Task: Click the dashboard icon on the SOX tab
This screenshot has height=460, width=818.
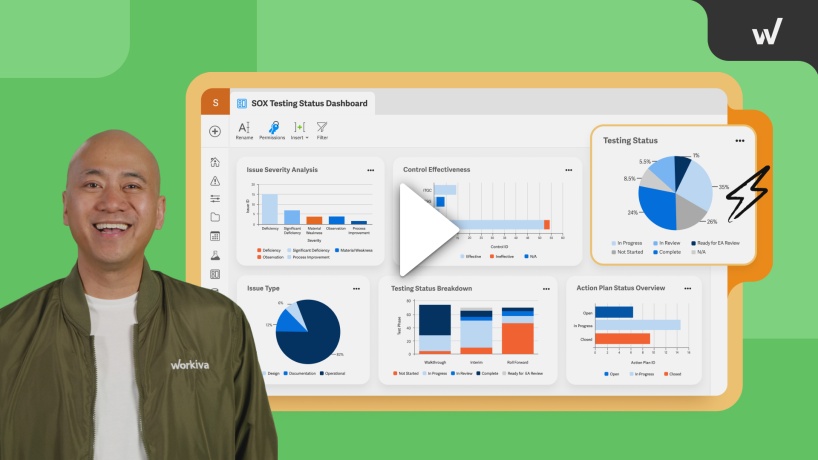Action: pos(242,103)
